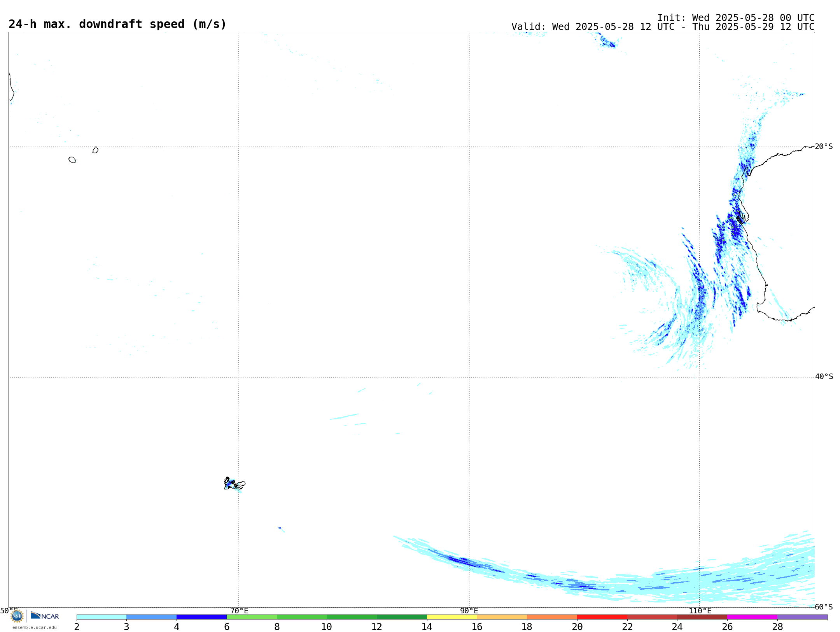Click the 110°E longitude label
This screenshot has height=632, width=840.
700,611
